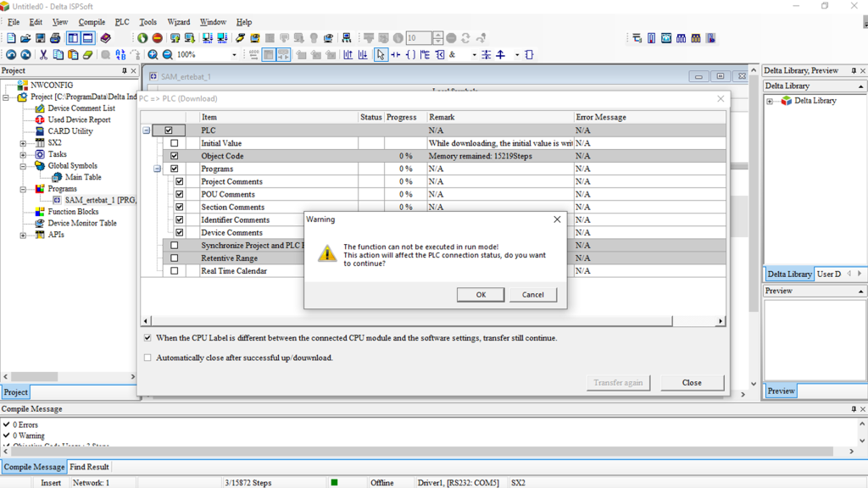Click the Cut scissors icon
This screenshot has height=488, width=868.
[x=43, y=55]
